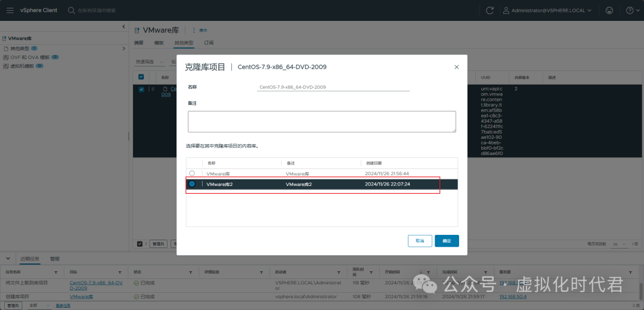Open the 全部 task filter dropdown
The width and height of the screenshot is (644, 310).
pyautogui.click(x=39, y=305)
